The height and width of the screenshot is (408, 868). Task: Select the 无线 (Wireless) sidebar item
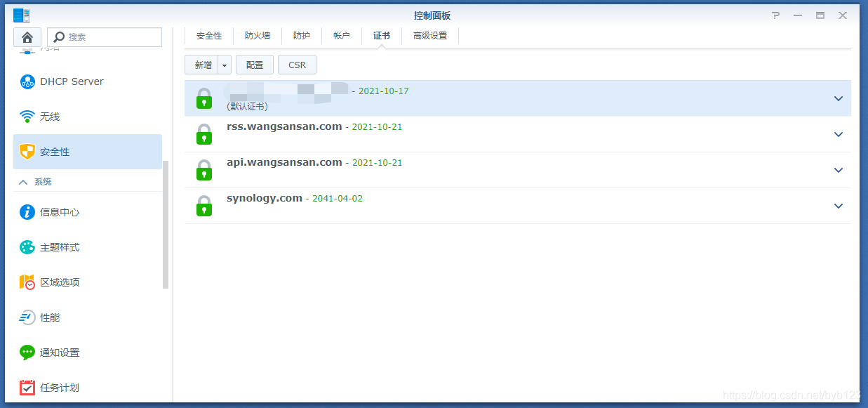point(51,116)
